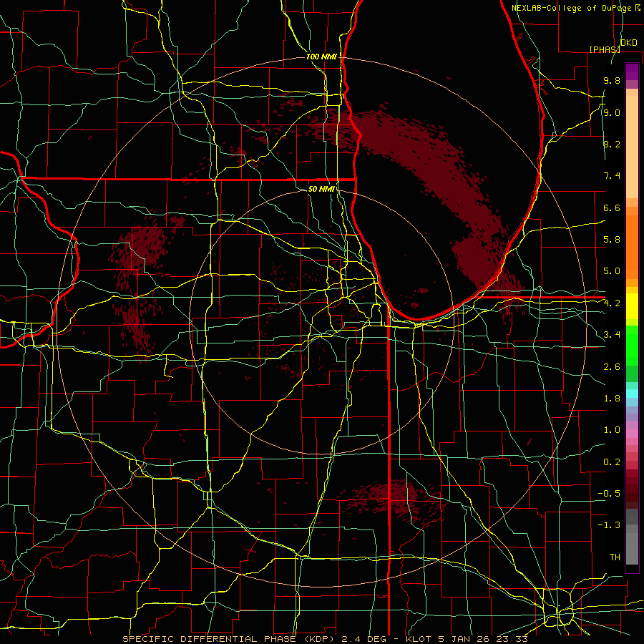
Task: Click the -0.5 value on the scale
Action: coord(609,494)
